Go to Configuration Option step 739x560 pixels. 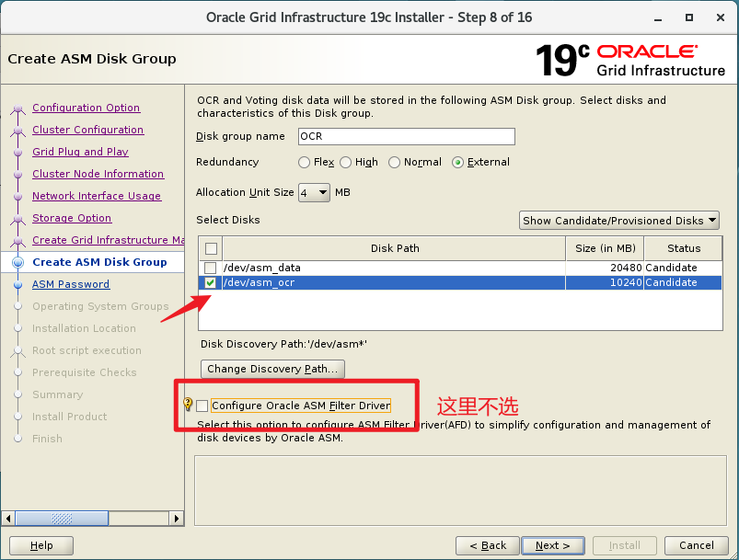click(x=86, y=108)
